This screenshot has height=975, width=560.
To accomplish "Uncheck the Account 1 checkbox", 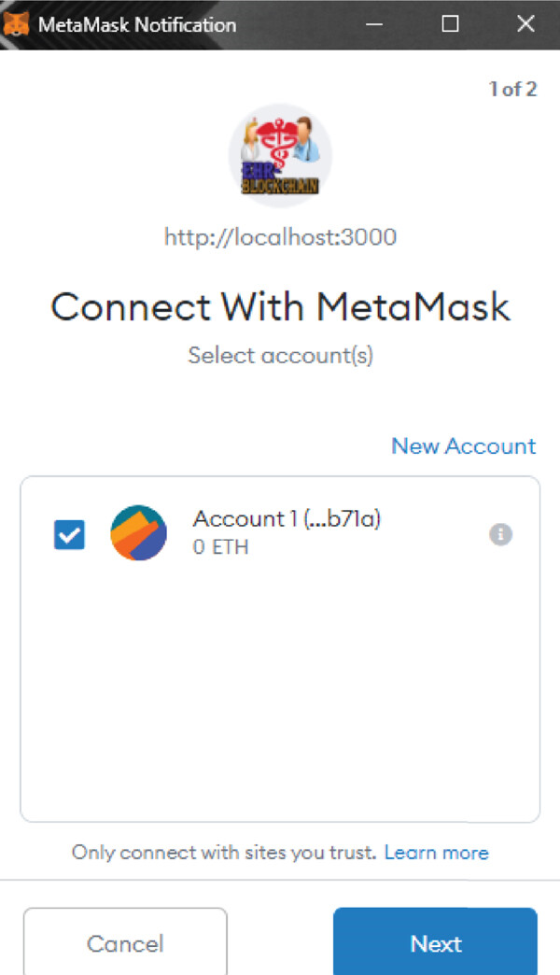I will click(70, 535).
